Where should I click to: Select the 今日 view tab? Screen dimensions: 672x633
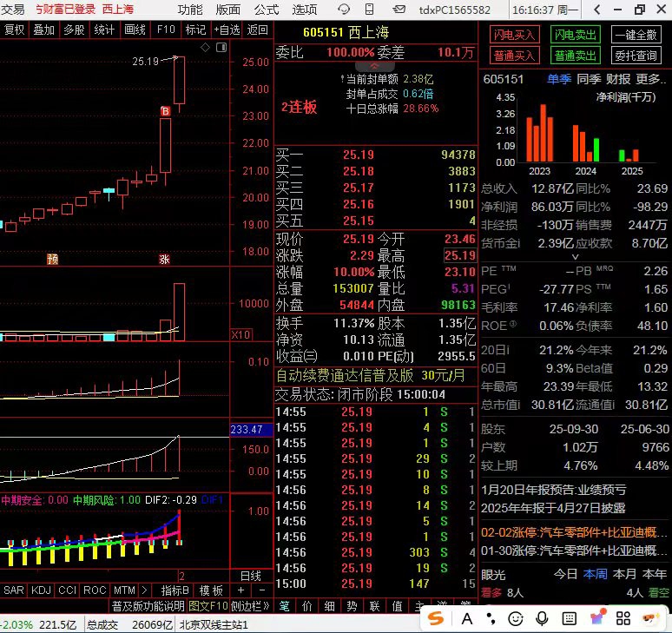(x=565, y=574)
